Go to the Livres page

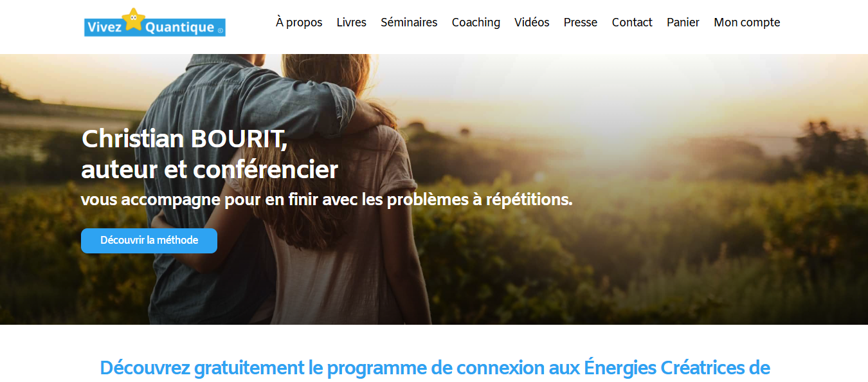352,23
